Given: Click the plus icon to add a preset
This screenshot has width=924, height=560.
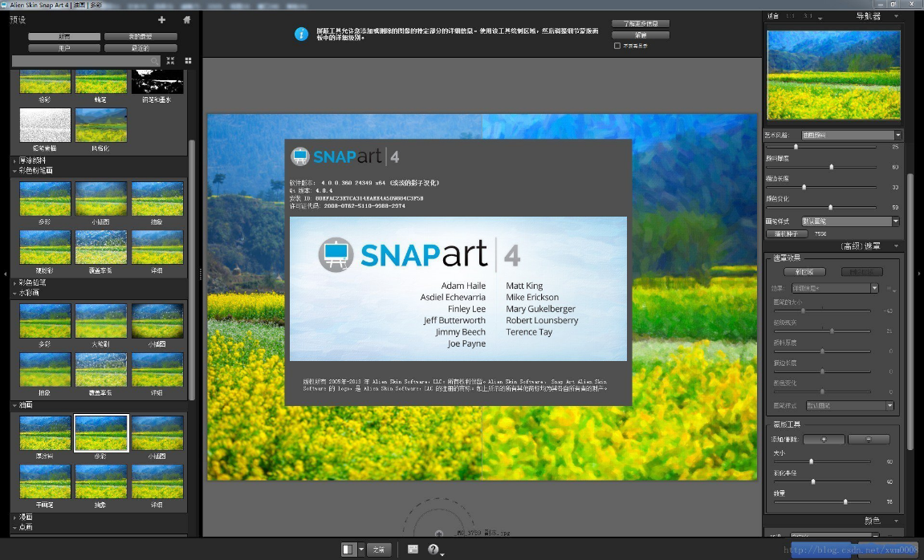Looking at the screenshot, I should coord(161,20).
